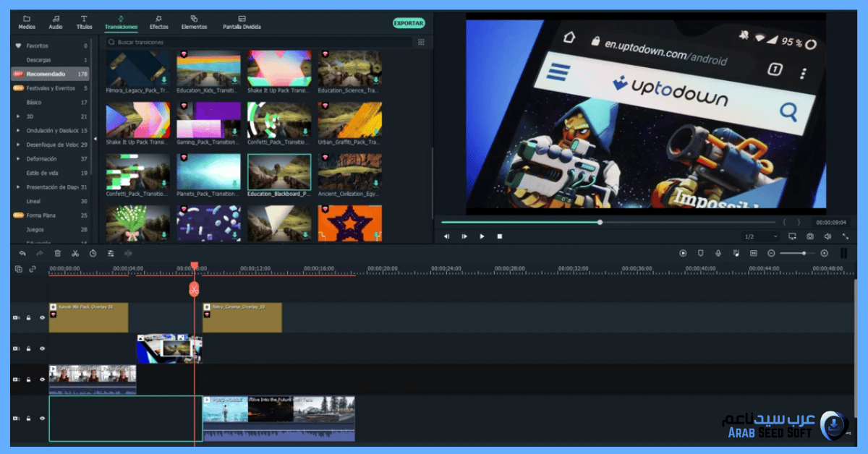Open the Medios tab
Image resolution: width=868 pixels, height=454 pixels.
click(x=27, y=22)
